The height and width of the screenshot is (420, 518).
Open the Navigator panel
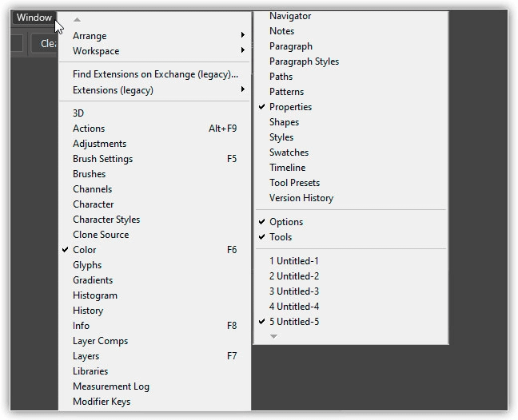click(x=351, y=16)
